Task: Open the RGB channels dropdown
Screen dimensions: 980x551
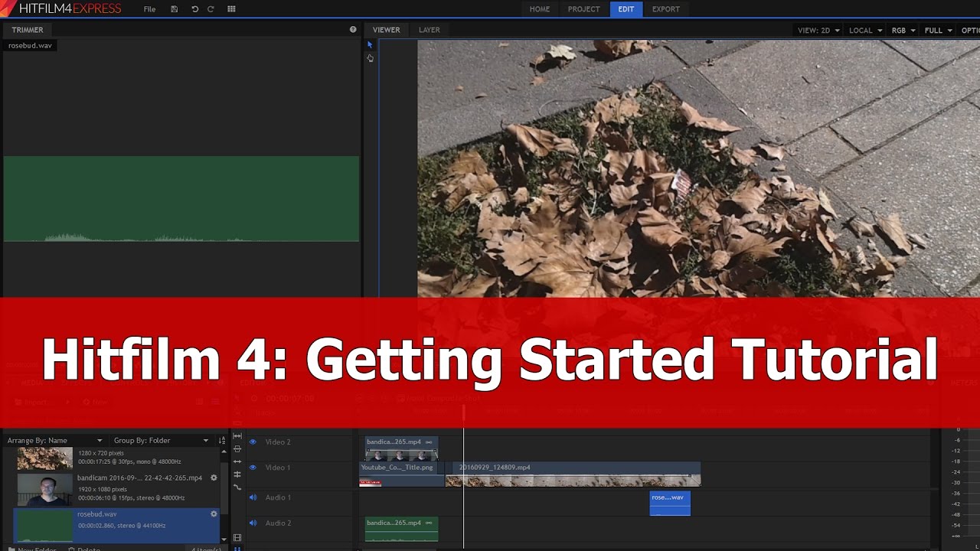Action: pos(903,31)
